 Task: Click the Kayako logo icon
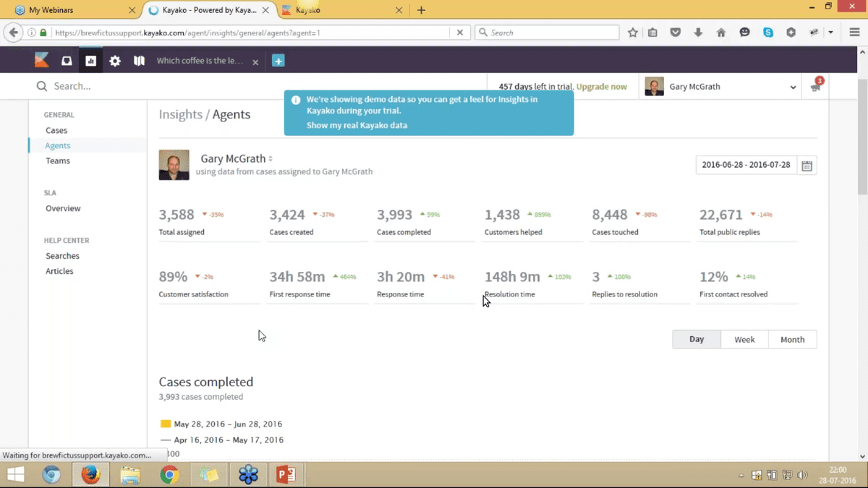pyautogui.click(x=42, y=61)
